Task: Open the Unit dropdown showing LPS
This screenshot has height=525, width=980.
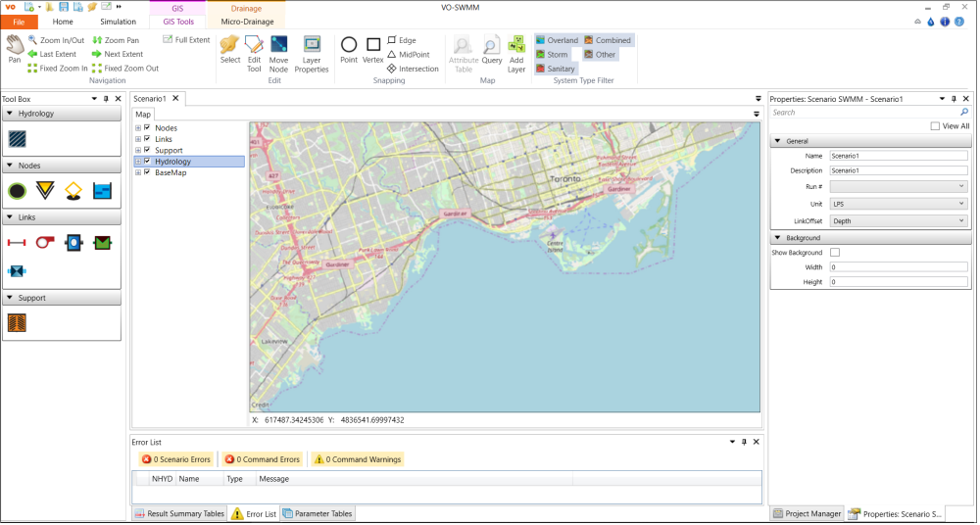Action: [898, 204]
